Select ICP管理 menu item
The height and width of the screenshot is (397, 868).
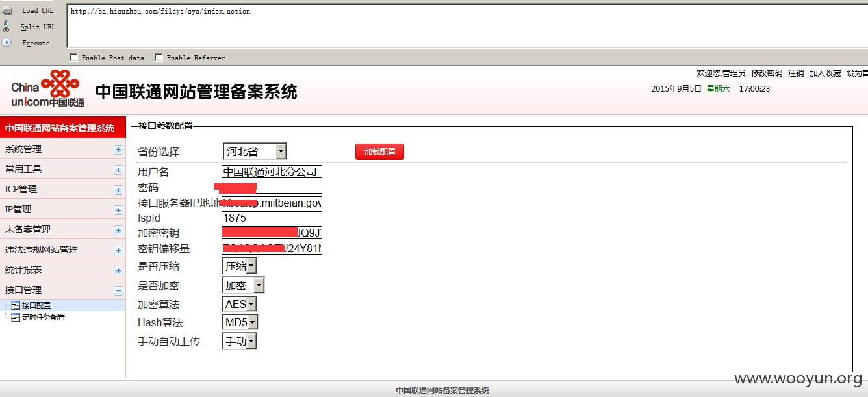tap(62, 189)
